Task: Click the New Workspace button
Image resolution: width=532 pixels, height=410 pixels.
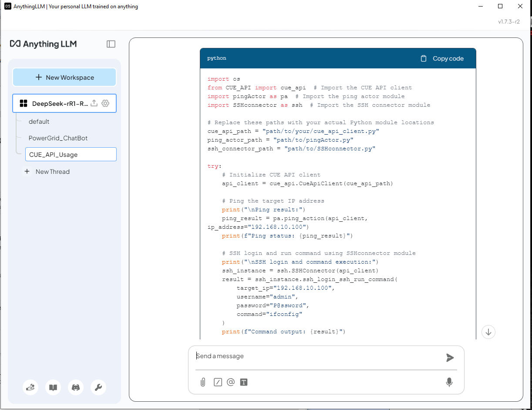Action: [64, 78]
